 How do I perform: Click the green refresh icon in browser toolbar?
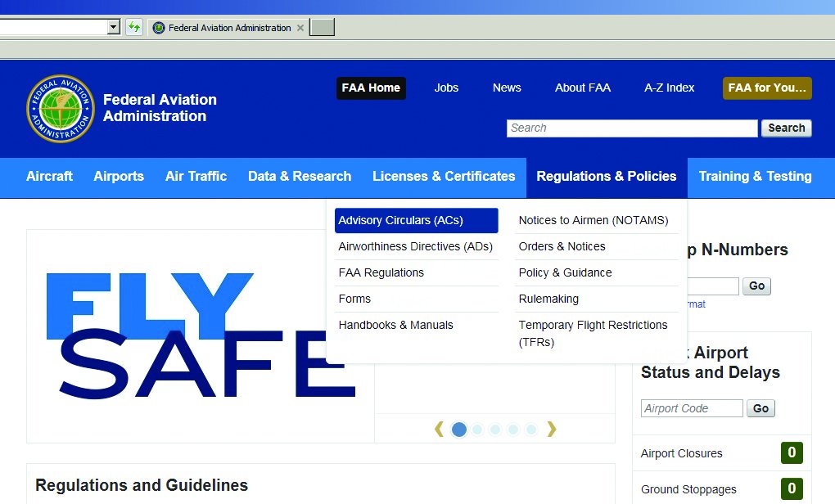pyautogui.click(x=134, y=28)
